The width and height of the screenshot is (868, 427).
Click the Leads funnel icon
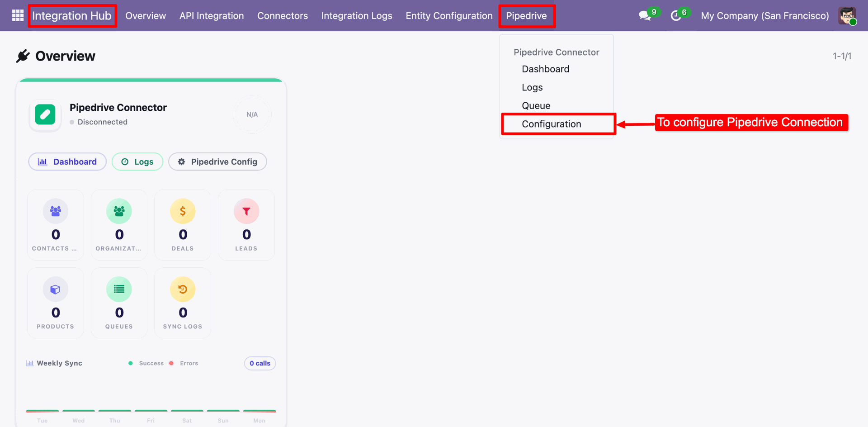(x=246, y=211)
